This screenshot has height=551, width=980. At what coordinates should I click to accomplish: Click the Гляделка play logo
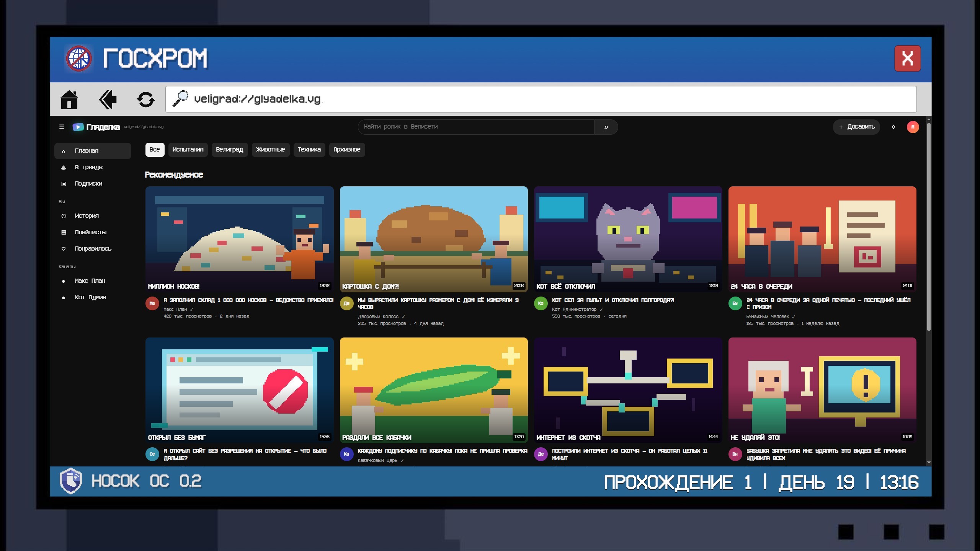coord(78,127)
